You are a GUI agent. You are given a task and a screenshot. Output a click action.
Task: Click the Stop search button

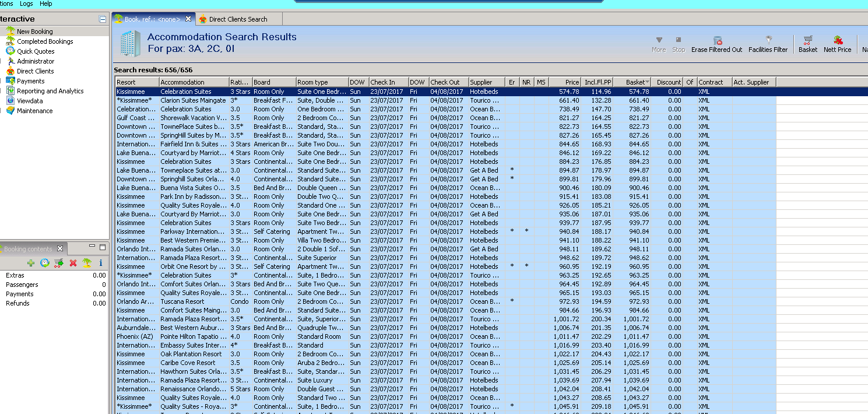[x=679, y=44]
